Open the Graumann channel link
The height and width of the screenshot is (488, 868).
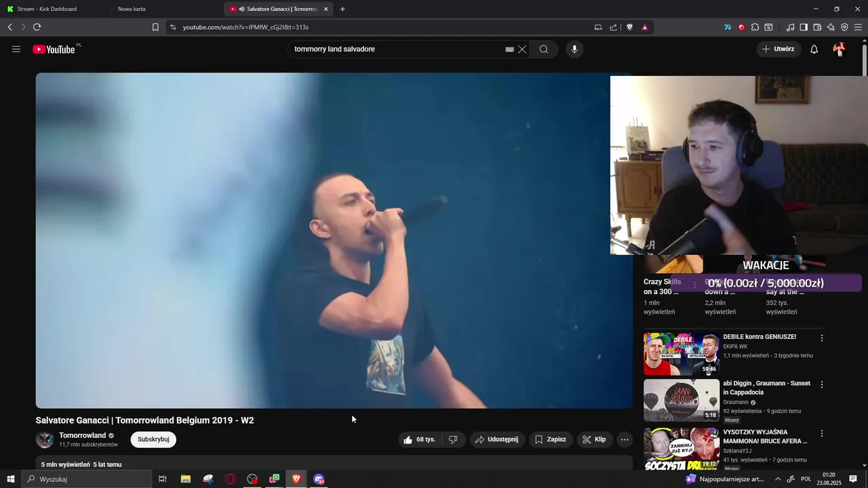(x=736, y=402)
